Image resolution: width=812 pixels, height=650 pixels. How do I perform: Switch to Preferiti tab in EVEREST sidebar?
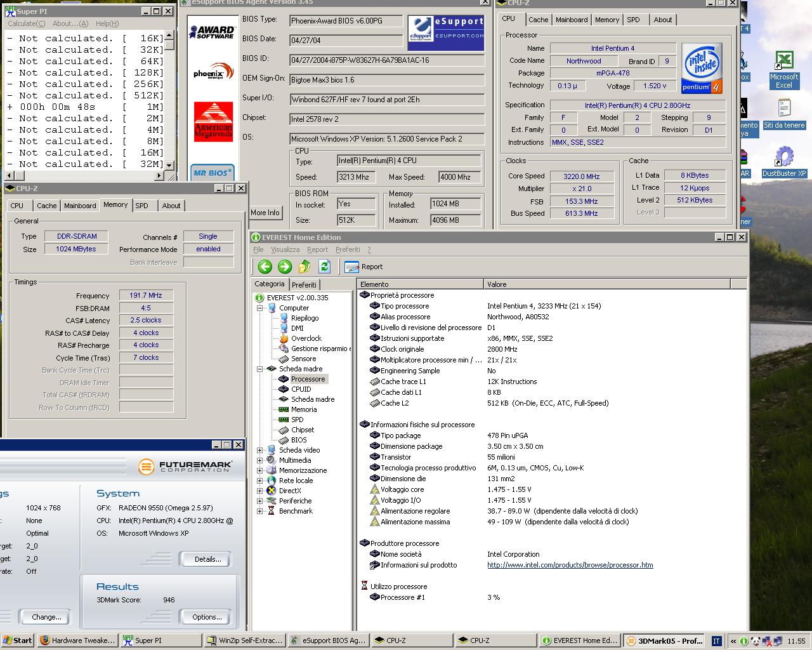(304, 285)
